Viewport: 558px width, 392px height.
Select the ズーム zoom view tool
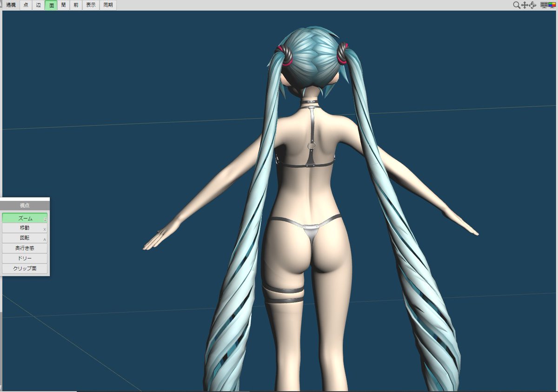pos(25,218)
